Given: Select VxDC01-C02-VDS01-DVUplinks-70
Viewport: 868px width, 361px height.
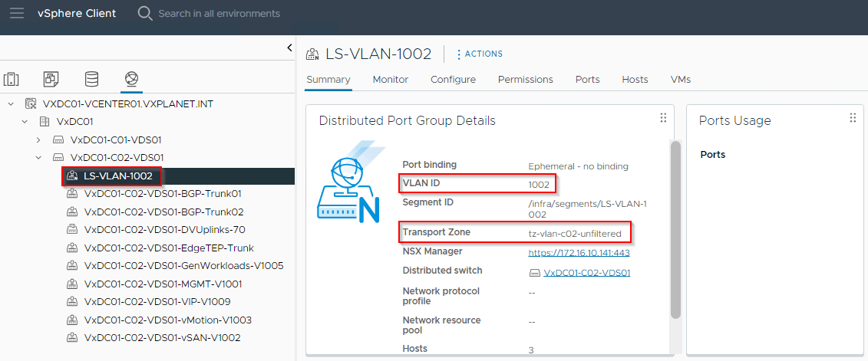Looking at the screenshot, I should tap(164, 229).
